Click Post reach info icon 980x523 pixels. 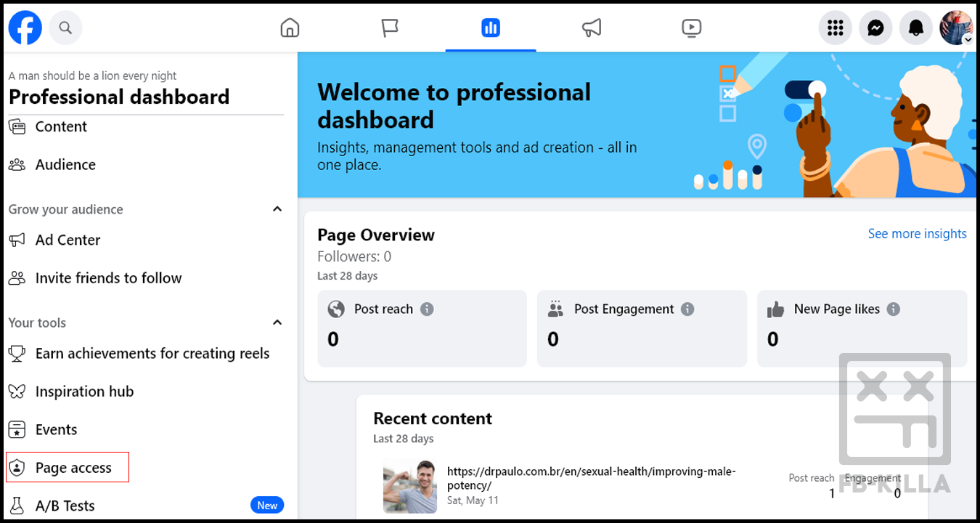click(427, 309)
